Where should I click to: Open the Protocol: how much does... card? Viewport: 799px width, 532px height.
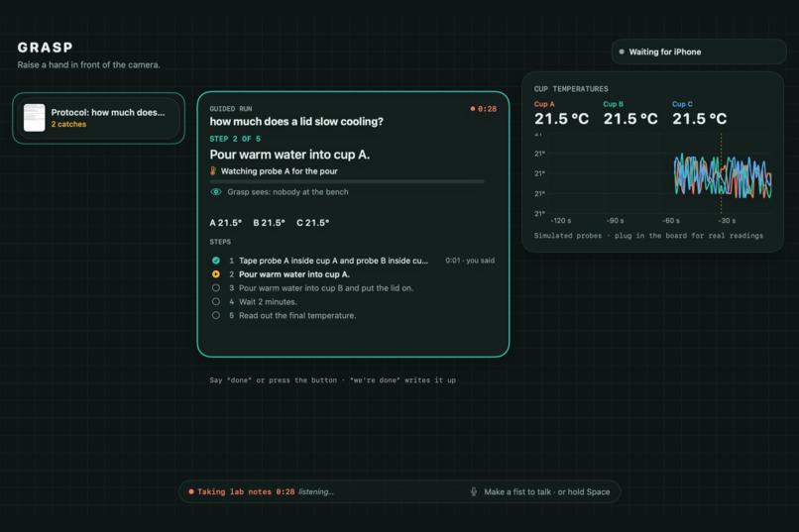click(x=98, y=118)
